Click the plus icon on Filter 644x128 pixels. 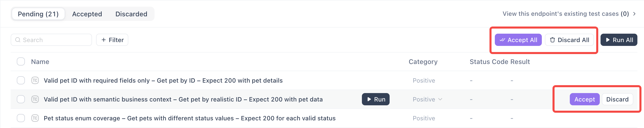[103, 40]
